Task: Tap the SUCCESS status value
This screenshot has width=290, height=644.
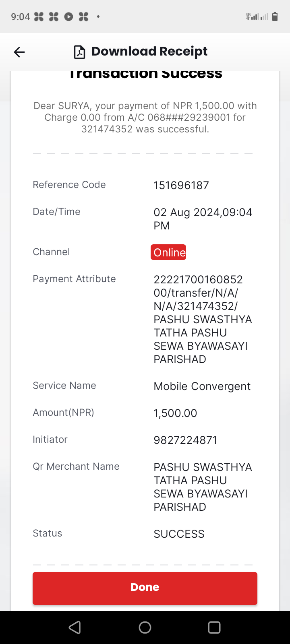Action: 179,534
